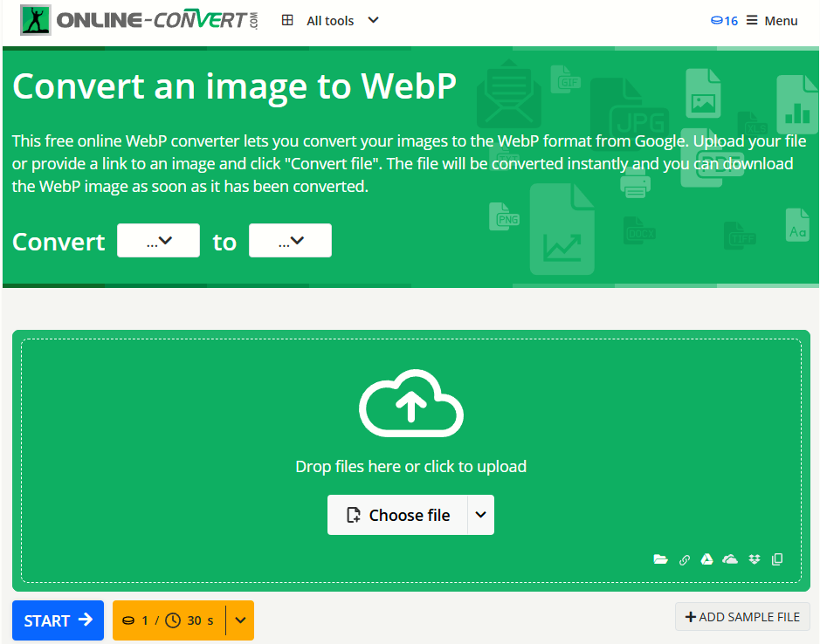The height and width of the screenshot is (644, 820).
Task: Click ADD SAMPLE FILE
Action: [743, 617]
